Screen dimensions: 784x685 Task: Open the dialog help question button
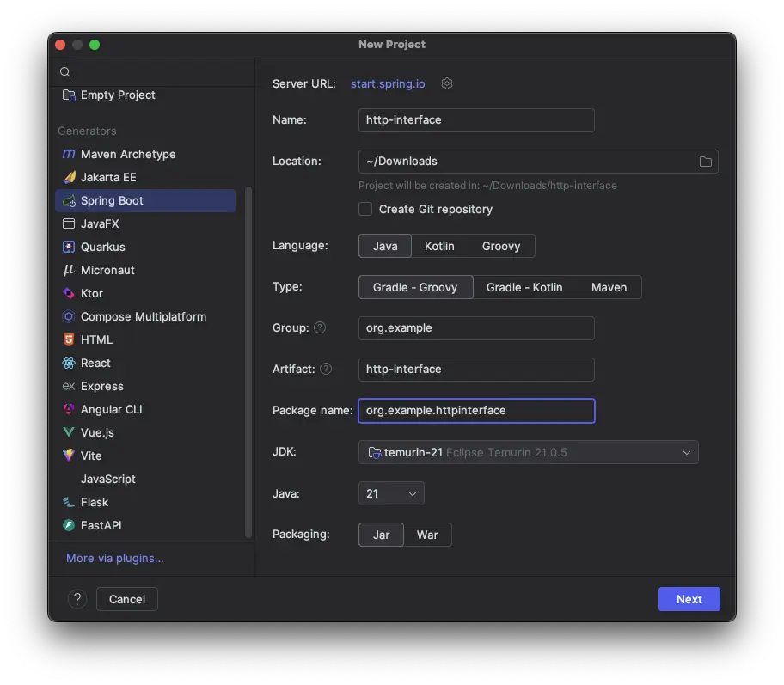(x=77, y=599)
